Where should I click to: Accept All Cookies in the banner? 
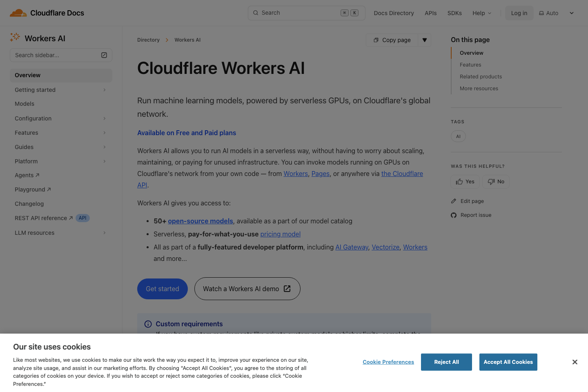tap(508, 362)
